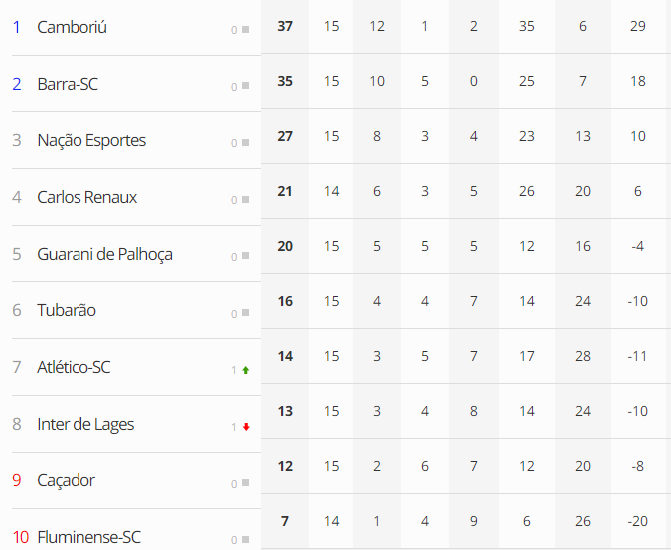Screen dimensions: 671x550
Task: Click the -20 goal difference of Fluminense-SC
Action: 638,521
